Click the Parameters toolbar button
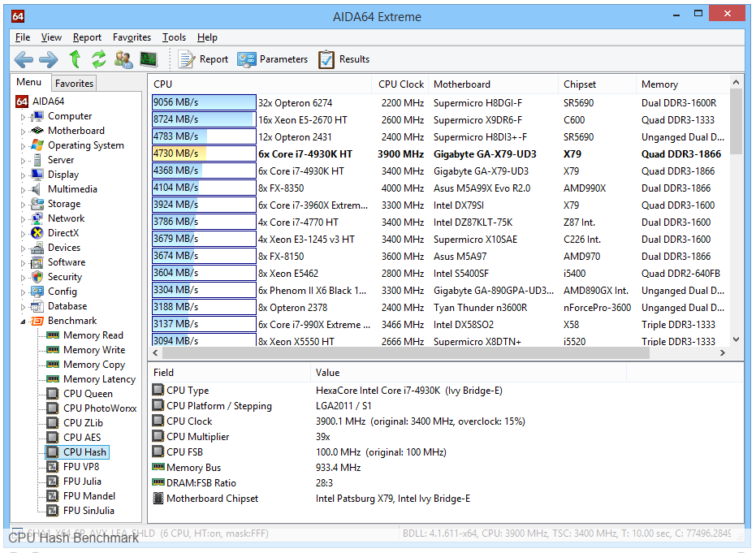Screen dimensions: 756x553 coord(273,59)
